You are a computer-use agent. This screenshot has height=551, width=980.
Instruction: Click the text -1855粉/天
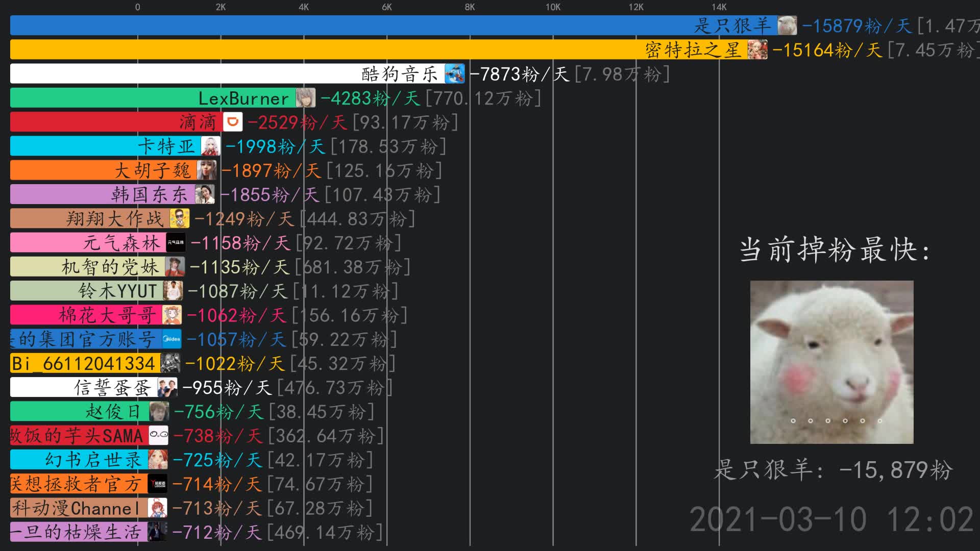269,194
